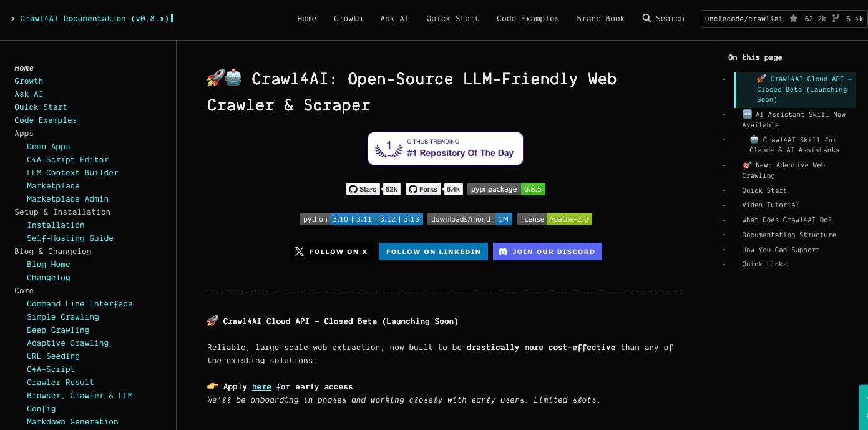
Task: Click the Discord icon on Join Our Discord button
Action: click(503, 251)
